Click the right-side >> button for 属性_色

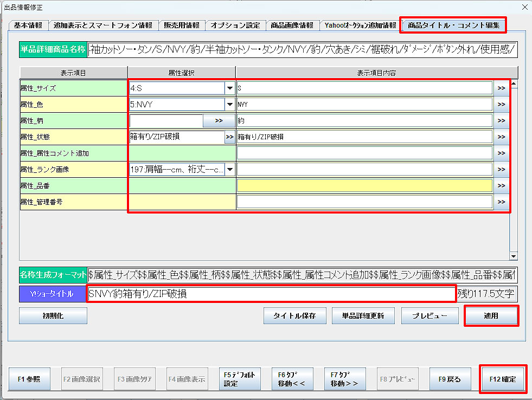tap(501, 104)
